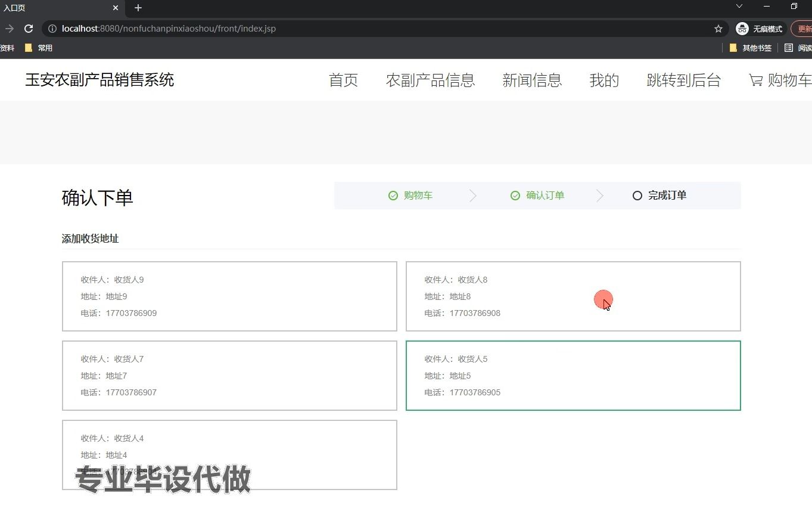Click the 地址：地址8 line
The image size is (812, 508).
[x=448, y=296]
